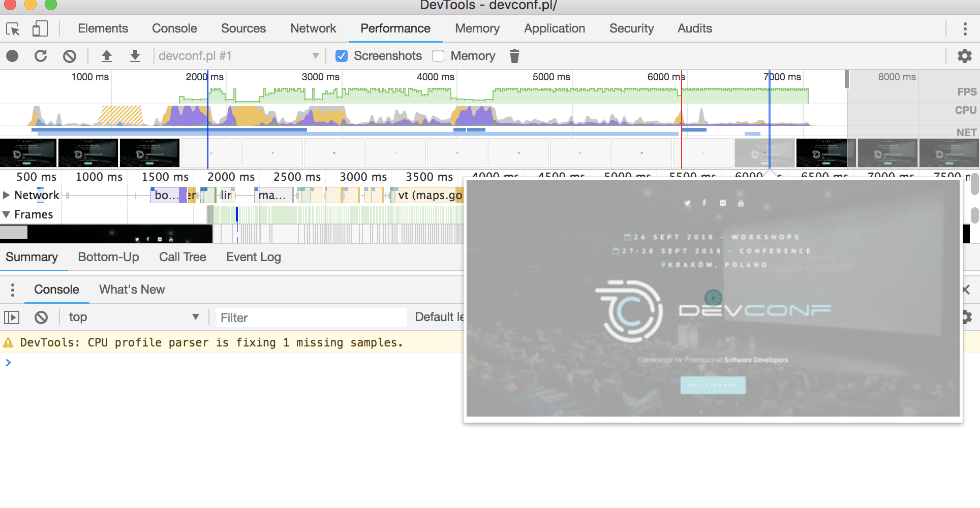Open DevTools more options menu

click(x=965, y=29)
